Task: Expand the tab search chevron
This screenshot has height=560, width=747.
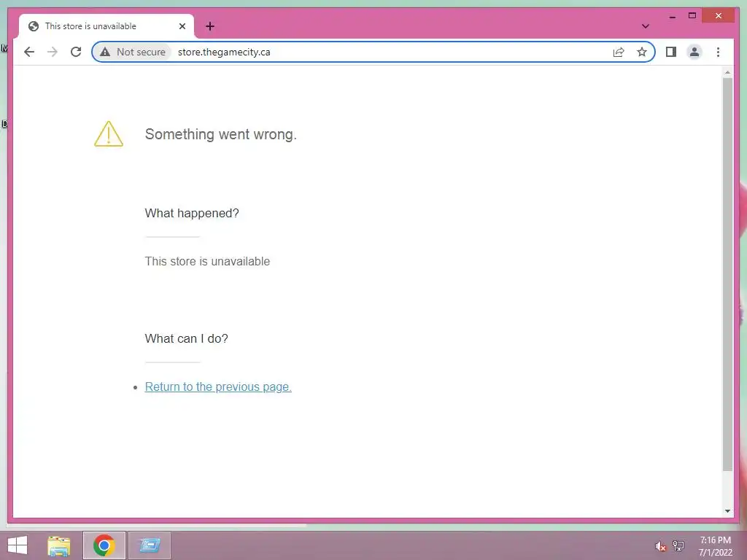Action: [645, 26]
